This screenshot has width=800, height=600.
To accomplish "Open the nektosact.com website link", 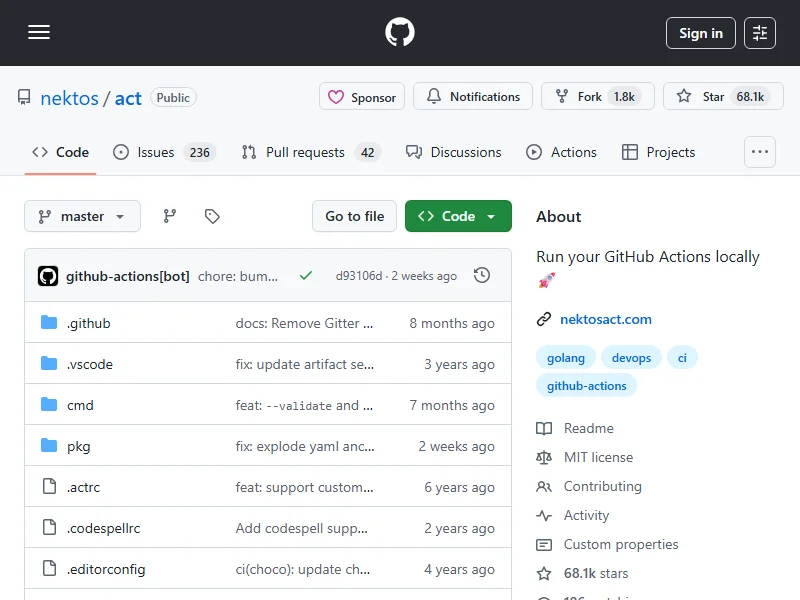I will pyautogui.click(x=605, y=319).
